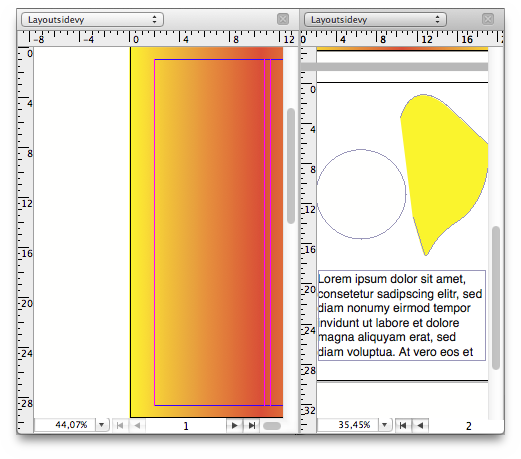This screenshot has width=521, height=459.
Task: Click the 35,45% zoom field
Action: click(348, 425)
